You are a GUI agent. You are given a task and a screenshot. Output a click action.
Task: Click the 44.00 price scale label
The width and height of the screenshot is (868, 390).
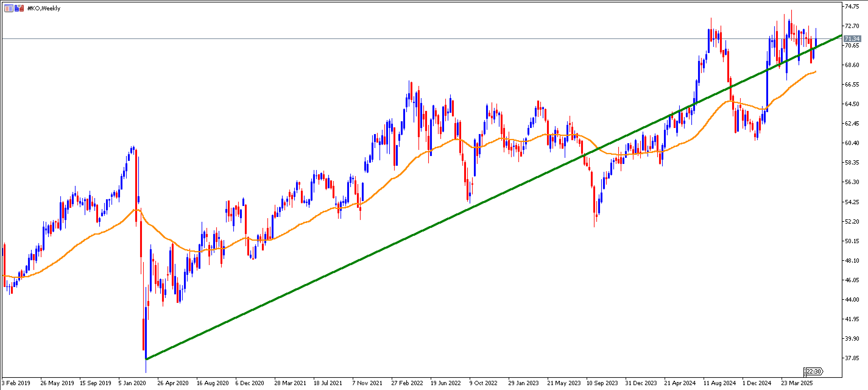tap(852, 300)
